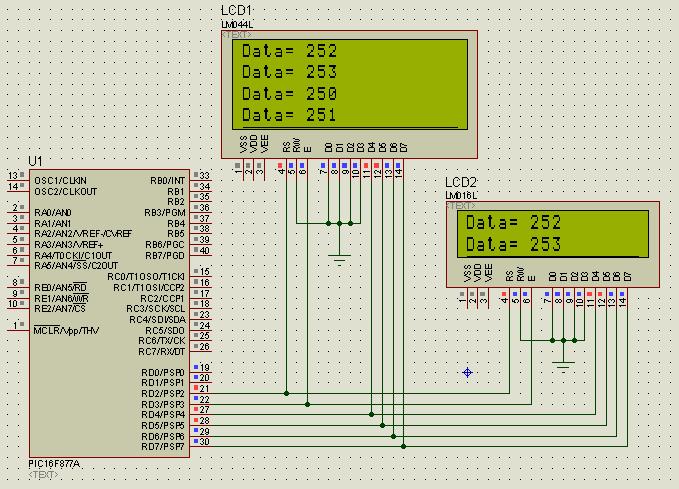This screenshot has width=679, height=489.
Task: Select the RD7/PSP7 pin label
Action: [163, 447]
